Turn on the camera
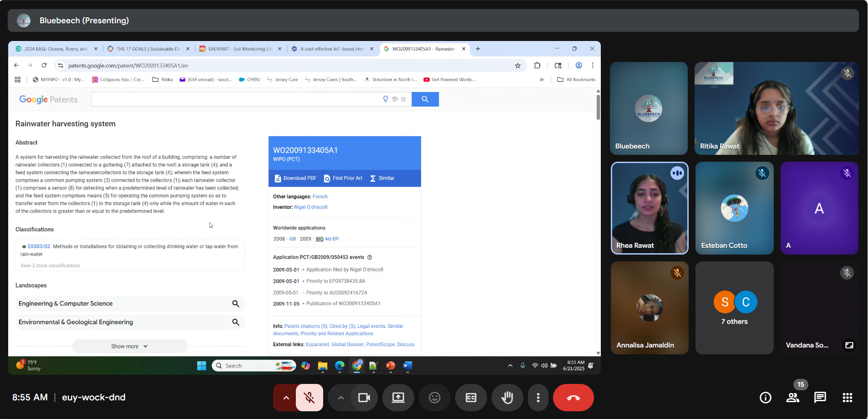The image size is (868, 419). 364,397
